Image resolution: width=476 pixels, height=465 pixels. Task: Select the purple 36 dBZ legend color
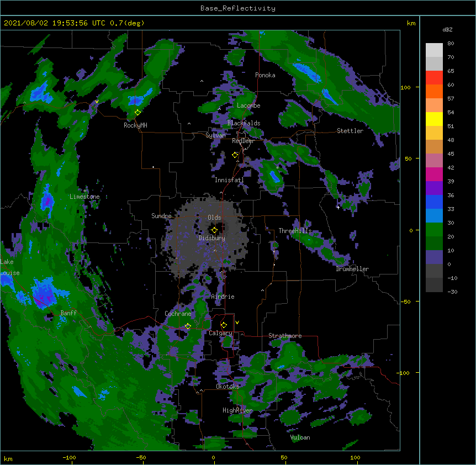click(x=434, y=188)
